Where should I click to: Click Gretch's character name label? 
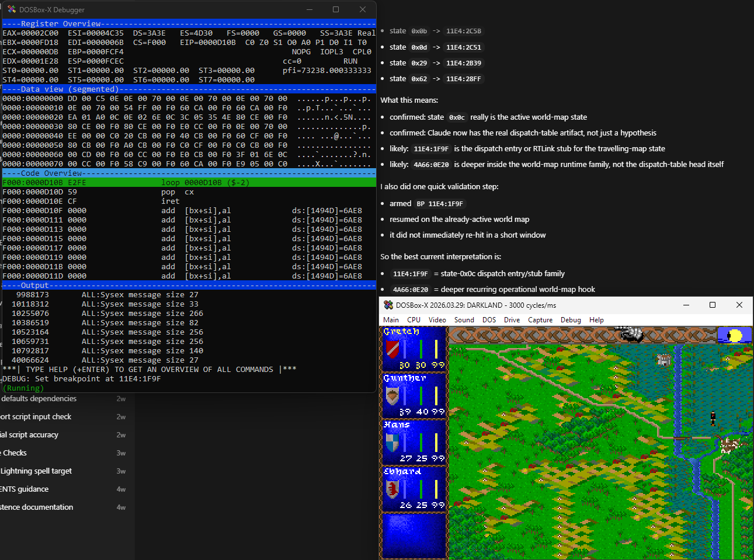pyautogui.click(x=401, y=331)
